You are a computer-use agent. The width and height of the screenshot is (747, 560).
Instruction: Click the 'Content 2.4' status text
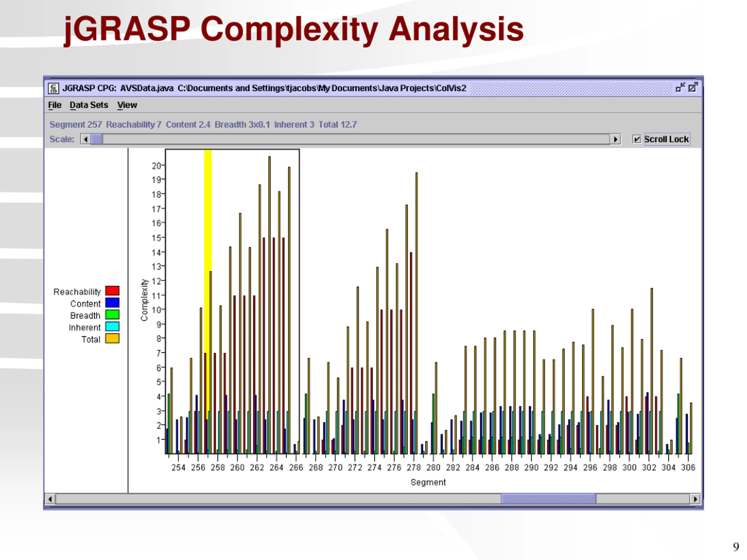(x=188, y=125)
